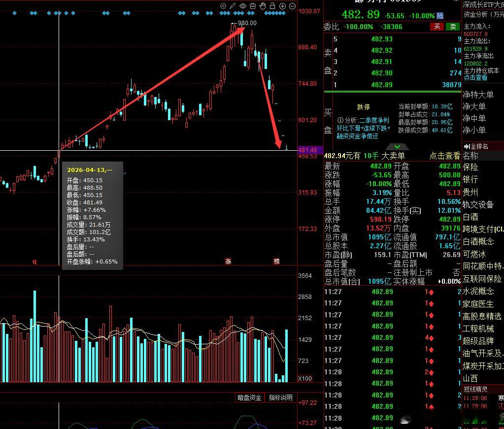Select 贵州 in ranking list

pyautogui.click(x=470, y=192)
